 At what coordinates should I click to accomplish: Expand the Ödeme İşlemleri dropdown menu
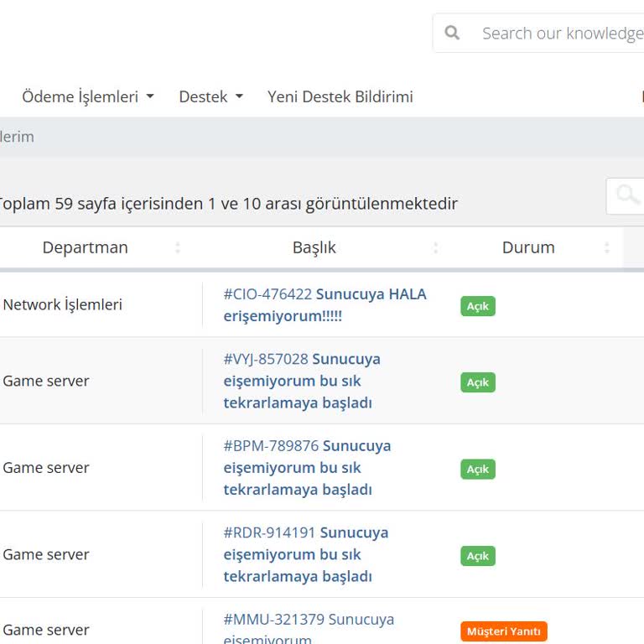click(x=88, y=96)
